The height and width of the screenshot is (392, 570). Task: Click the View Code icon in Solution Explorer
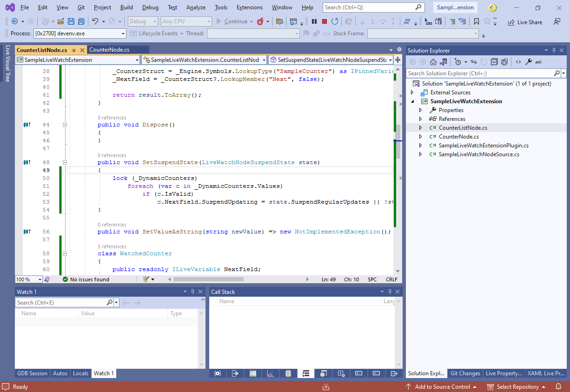click(518, 62)
